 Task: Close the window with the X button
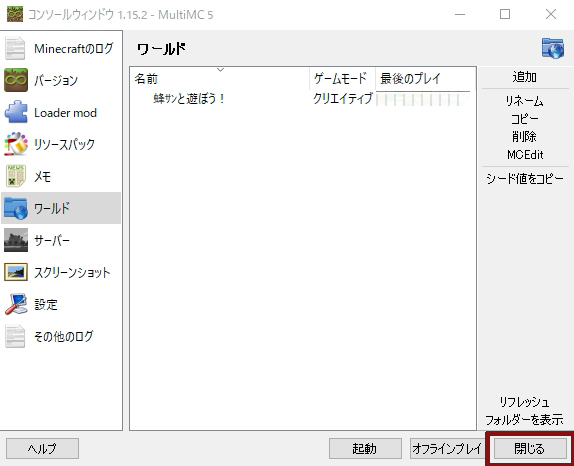pyautogui.click(x=551, y=14)
